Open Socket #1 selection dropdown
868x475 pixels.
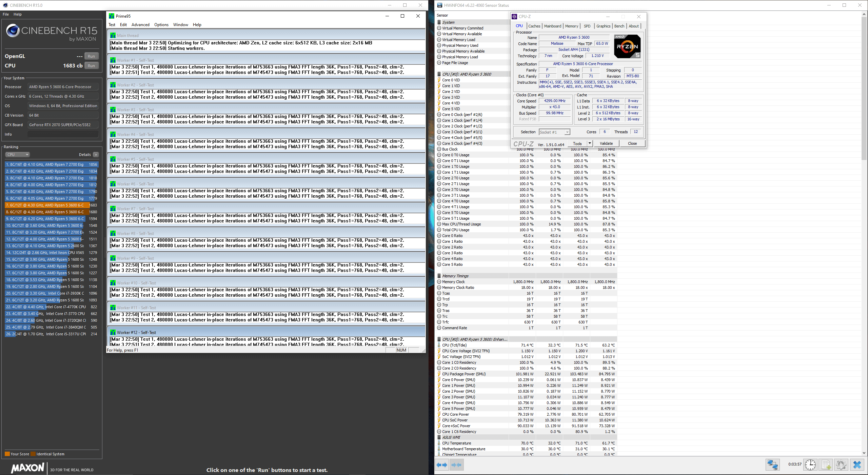click(554, 132)
